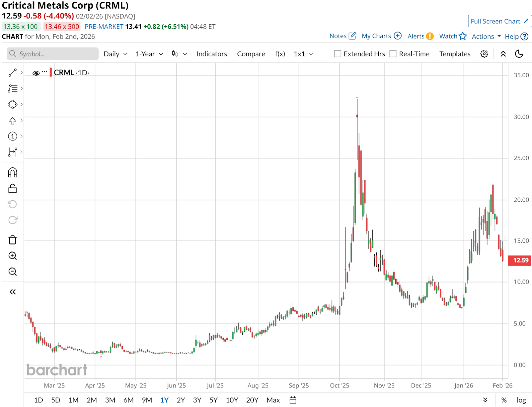This screenshot has height=407, width=532.
Task: Select the Max time range
Action: [273, 400]
